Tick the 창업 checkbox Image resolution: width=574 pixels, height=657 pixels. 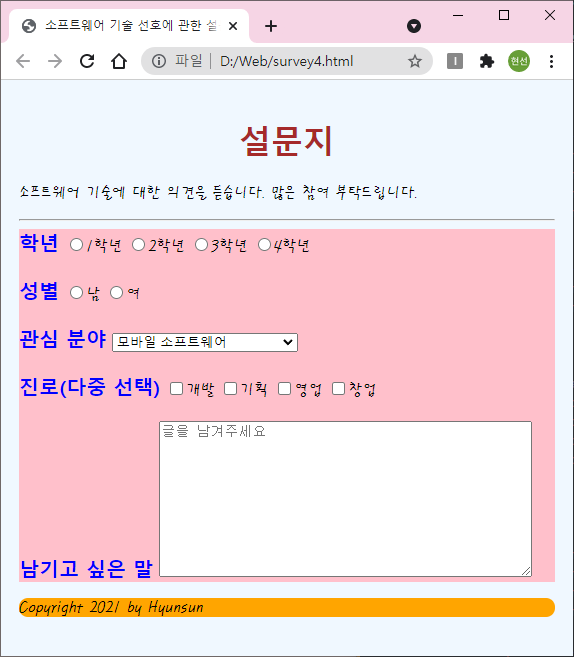click(x=339, y=388)
